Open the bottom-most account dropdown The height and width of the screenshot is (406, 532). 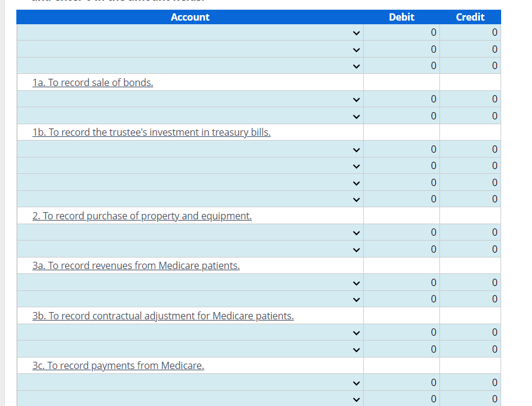point(356,399)
